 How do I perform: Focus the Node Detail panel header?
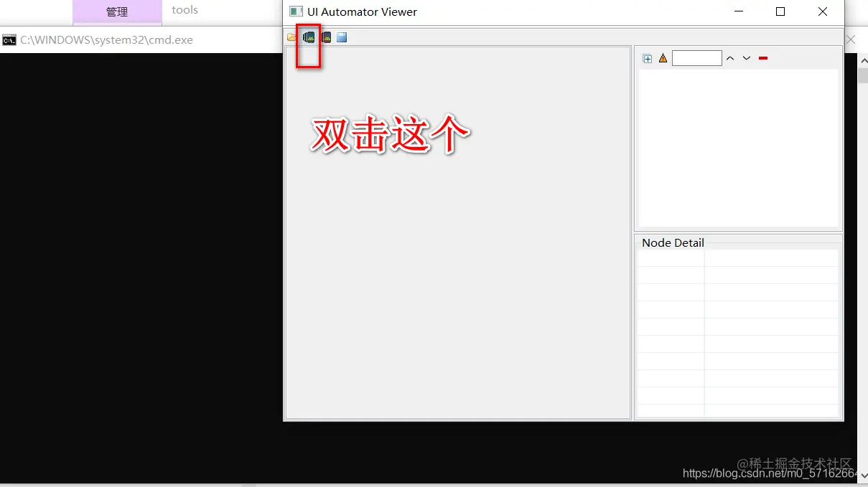(x=672, y=242)
